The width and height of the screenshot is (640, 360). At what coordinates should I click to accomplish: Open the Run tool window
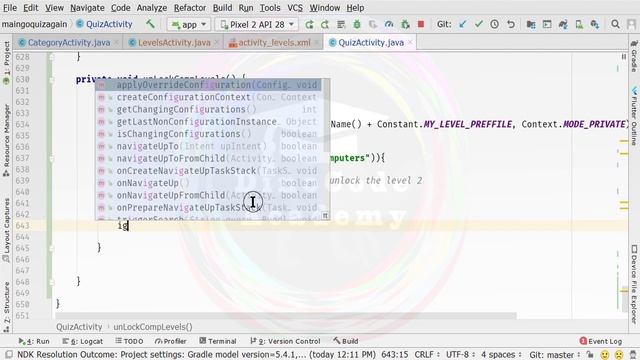34,341
